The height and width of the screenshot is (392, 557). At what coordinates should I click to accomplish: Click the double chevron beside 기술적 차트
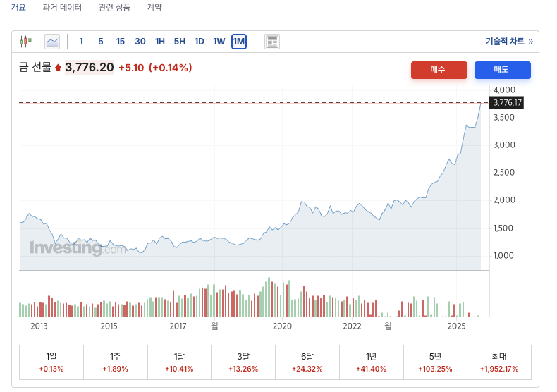[x=531, y=41]
